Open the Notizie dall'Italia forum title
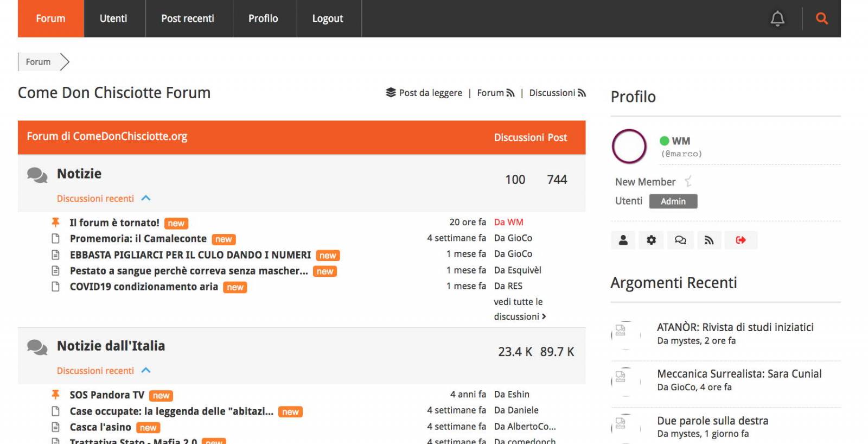The image size is (868, 444). pos(111,346)
